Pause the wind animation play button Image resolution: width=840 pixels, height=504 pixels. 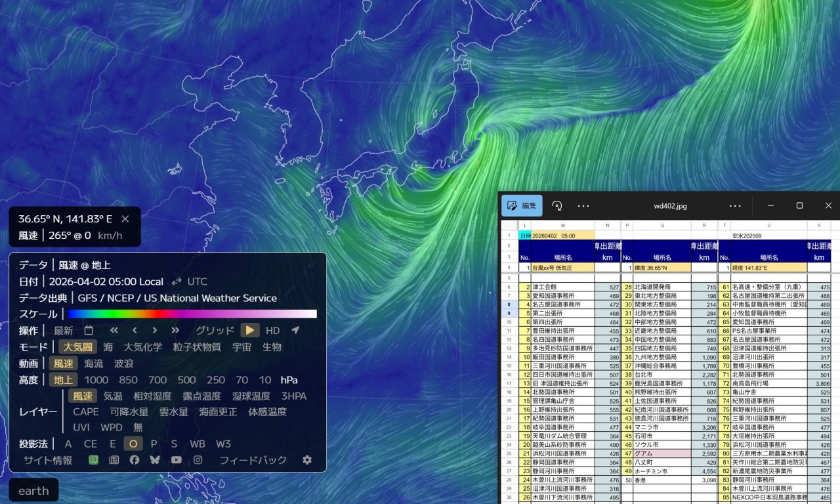249,330
